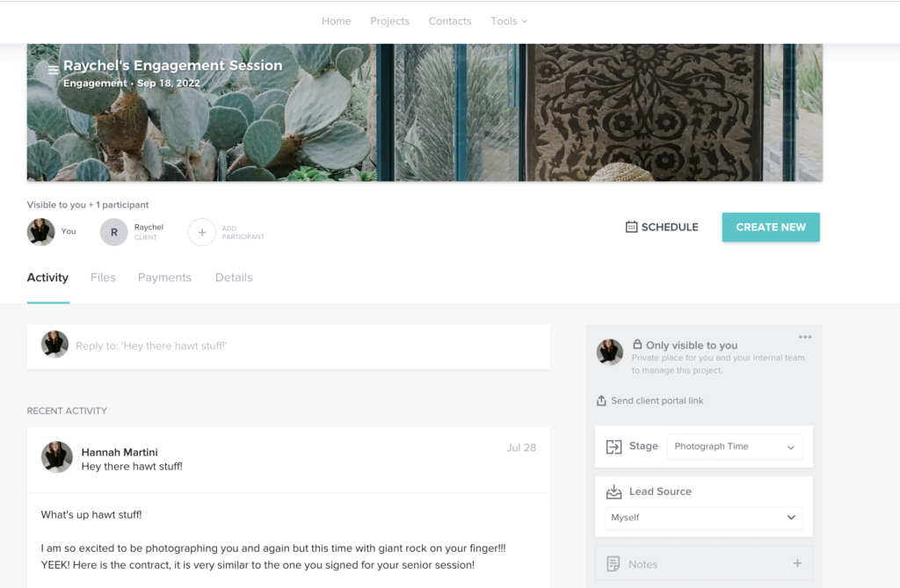This screenshot has width=900, height=588.
Task: Open the three-dots menu in private panel
Action: coord(805,337)
